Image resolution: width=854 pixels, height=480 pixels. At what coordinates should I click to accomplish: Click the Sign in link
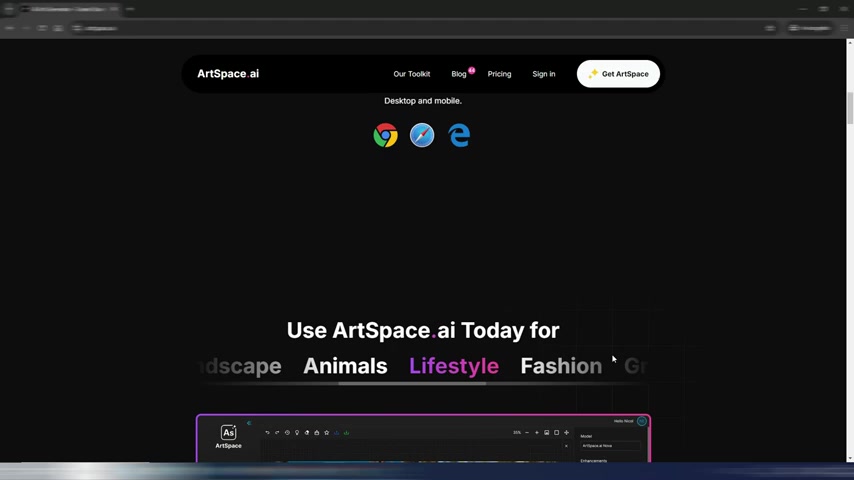544,74
